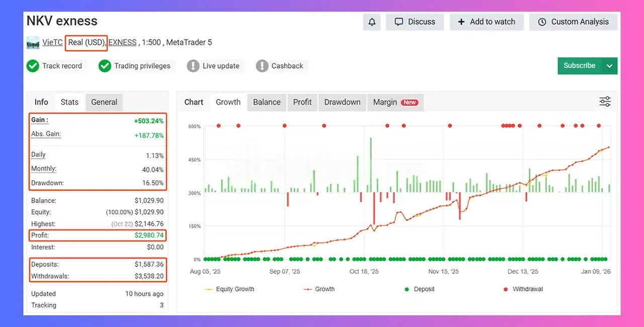
Task: Click the Tracking count 3
Action: pyautogui.click(x=162, y=305)
